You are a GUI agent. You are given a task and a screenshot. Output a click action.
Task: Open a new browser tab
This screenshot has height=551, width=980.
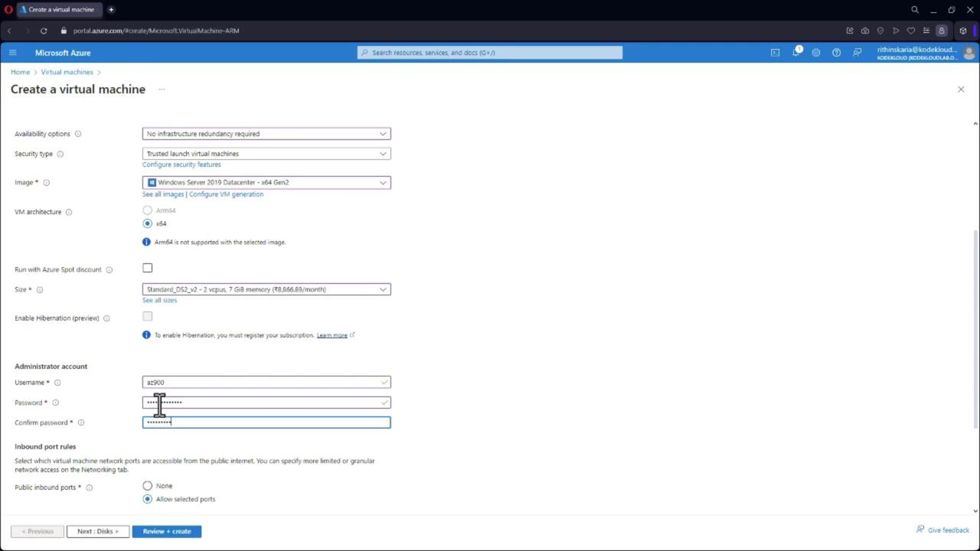[111, 10]
